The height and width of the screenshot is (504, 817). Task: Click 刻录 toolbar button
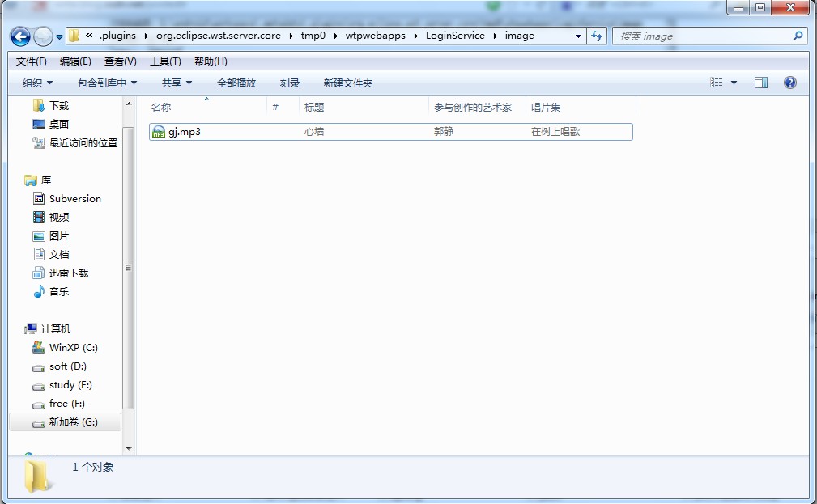tap(290, 83)
